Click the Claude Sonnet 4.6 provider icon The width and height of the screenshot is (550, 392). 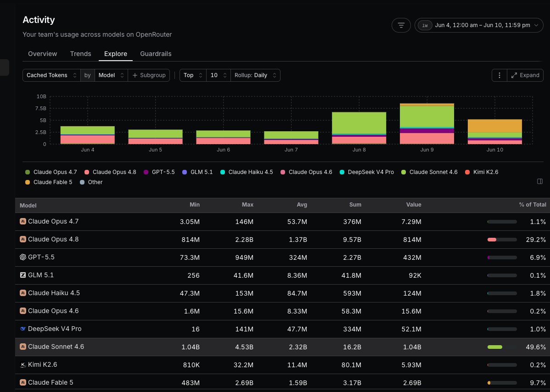click(23, 347)
